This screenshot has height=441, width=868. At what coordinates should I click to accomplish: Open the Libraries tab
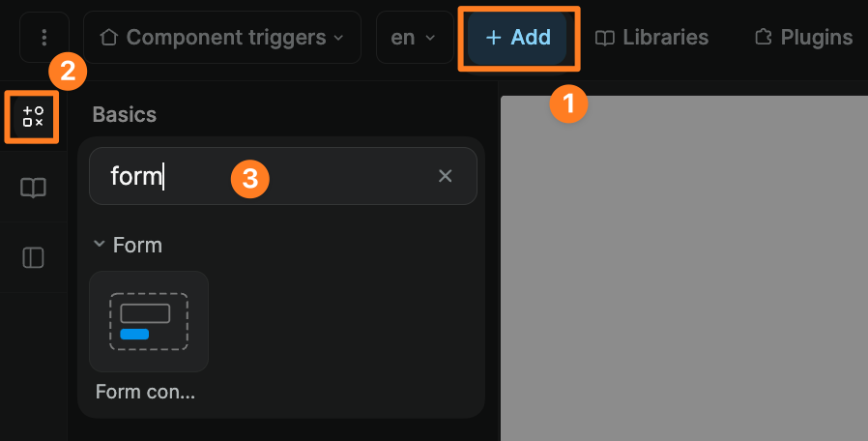point(651,38)
